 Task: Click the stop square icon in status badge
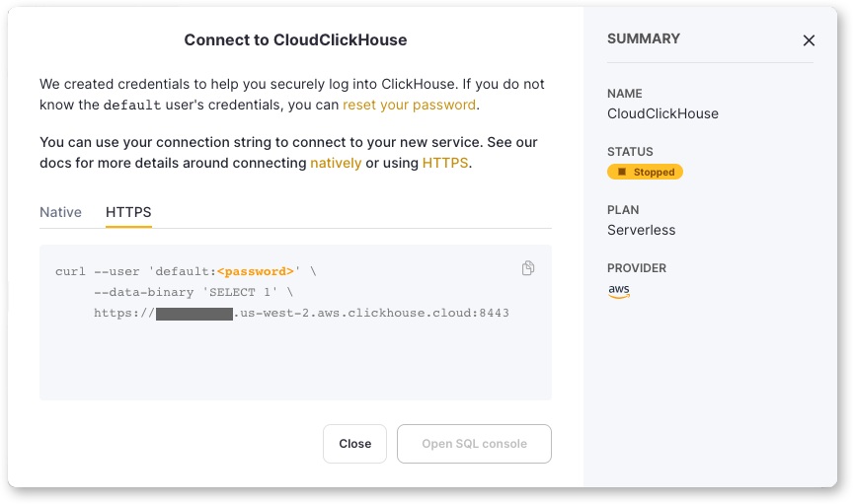pos(622,172)
